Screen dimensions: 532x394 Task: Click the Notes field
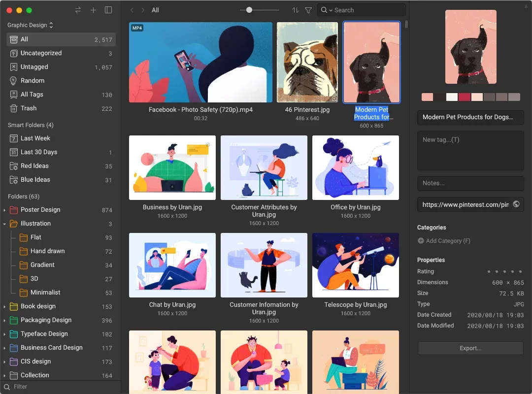click(470, 183)
